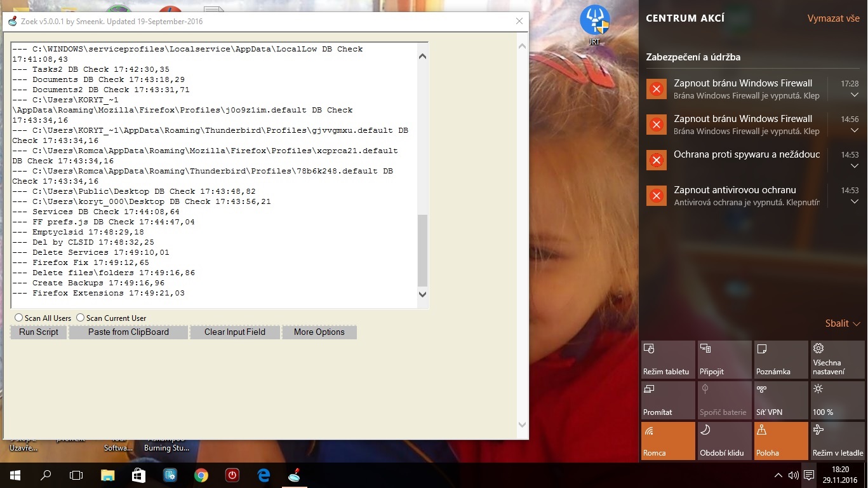Open Všechna nastavení from the quick actions
The width and height of the screenshot is (868, 488).
click(838, 360)
